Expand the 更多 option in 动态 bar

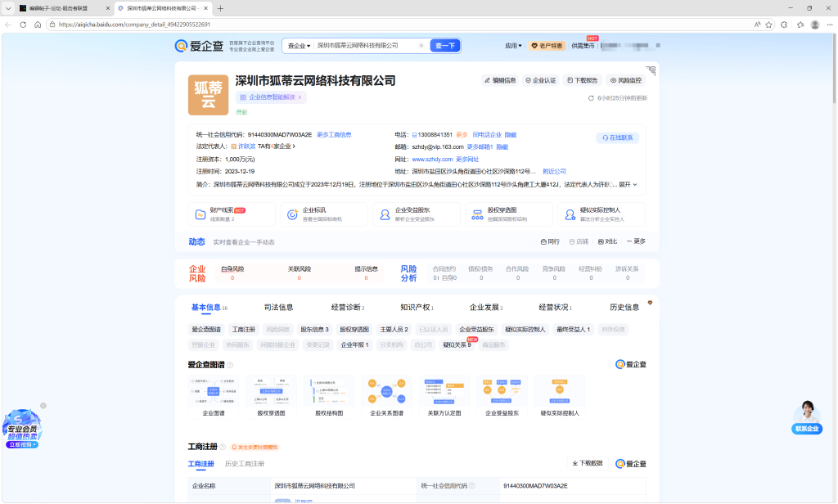(x=636, y=241)
